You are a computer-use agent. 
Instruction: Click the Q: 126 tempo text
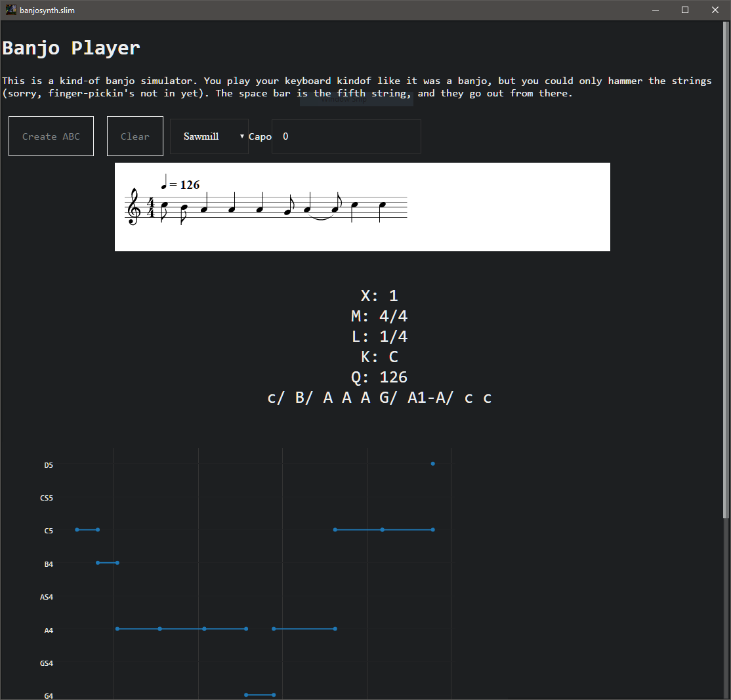(379, 377)
